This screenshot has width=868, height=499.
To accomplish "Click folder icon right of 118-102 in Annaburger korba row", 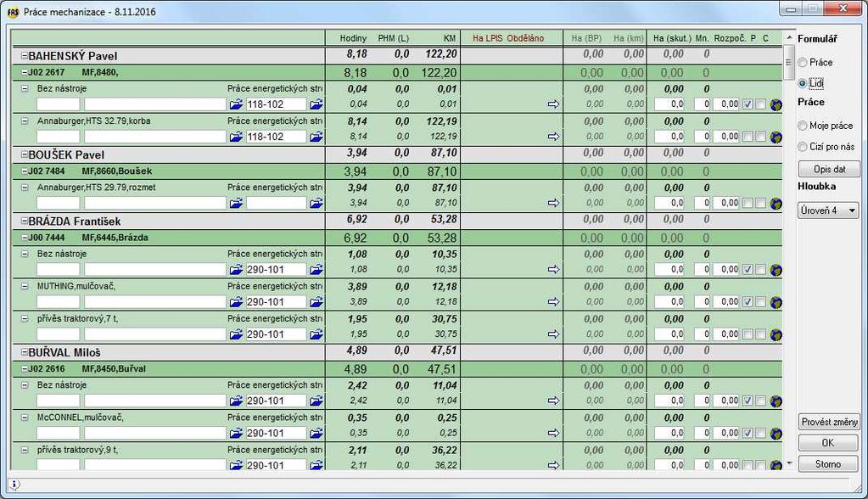I will 316,137.
